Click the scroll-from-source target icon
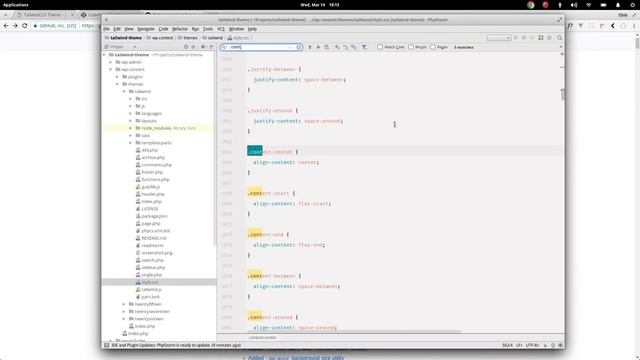 [x=186, y=47]
